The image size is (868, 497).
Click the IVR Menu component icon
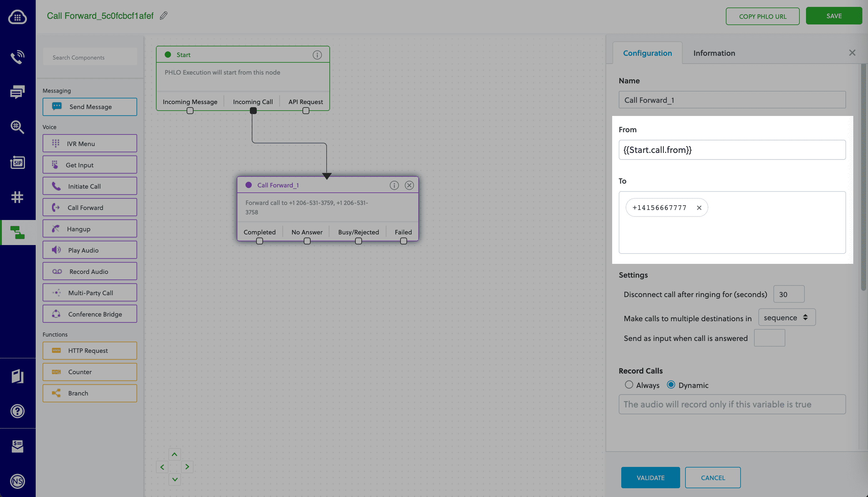click(56, 143)
